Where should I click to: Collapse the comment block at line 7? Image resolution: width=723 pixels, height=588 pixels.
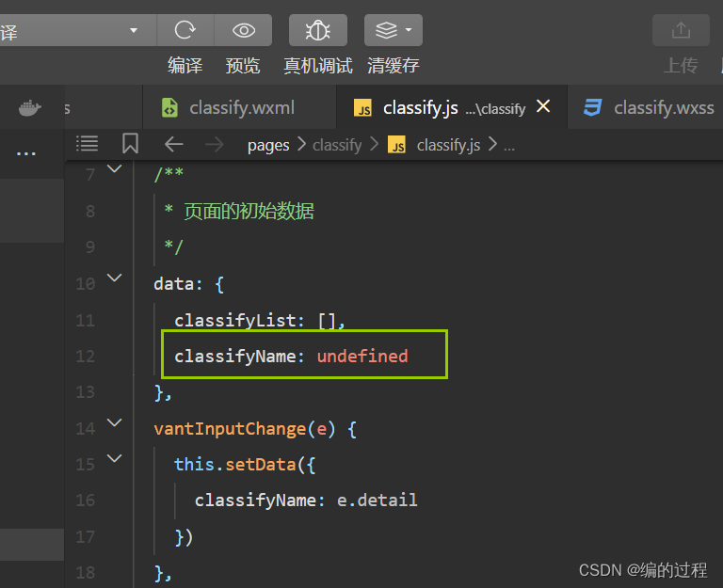tap(114, 168)
